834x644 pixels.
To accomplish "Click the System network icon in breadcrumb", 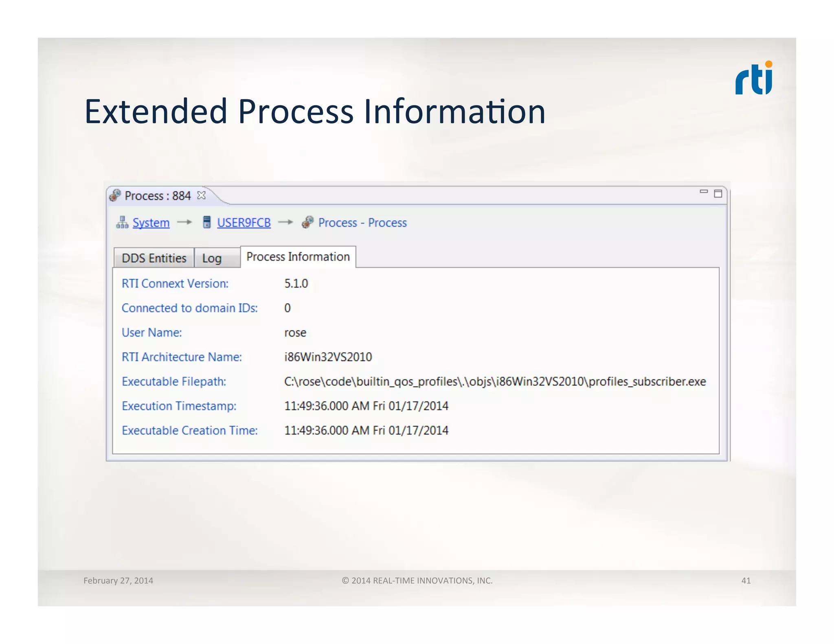I will (122, 222).
